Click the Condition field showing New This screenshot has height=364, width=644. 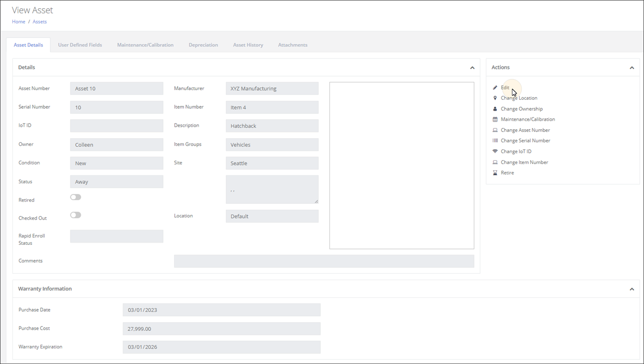click(117, 163)
